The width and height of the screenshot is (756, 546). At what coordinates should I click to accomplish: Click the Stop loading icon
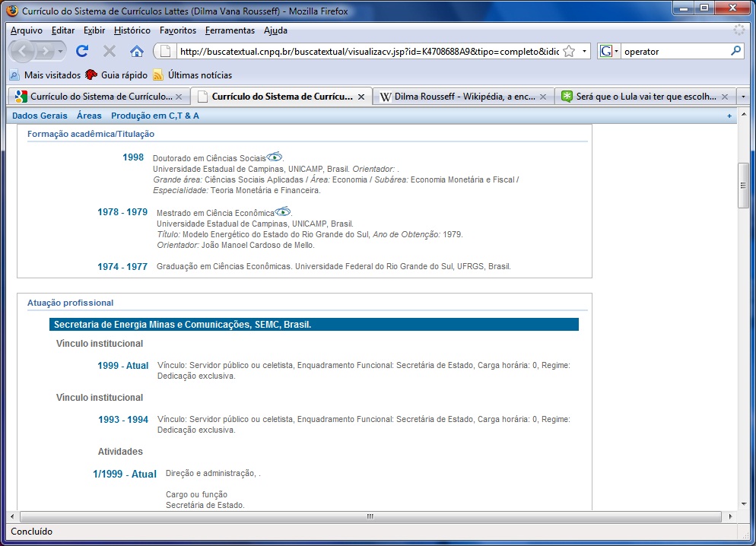[x=110, y=51]
